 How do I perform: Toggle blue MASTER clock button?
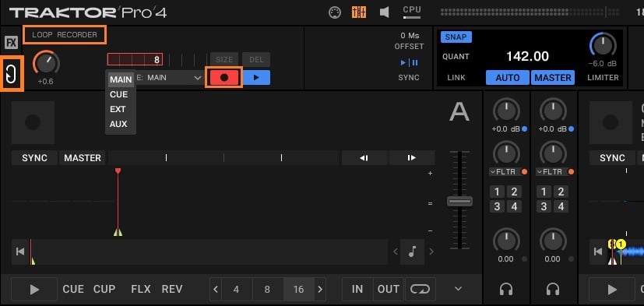point(553,78)
